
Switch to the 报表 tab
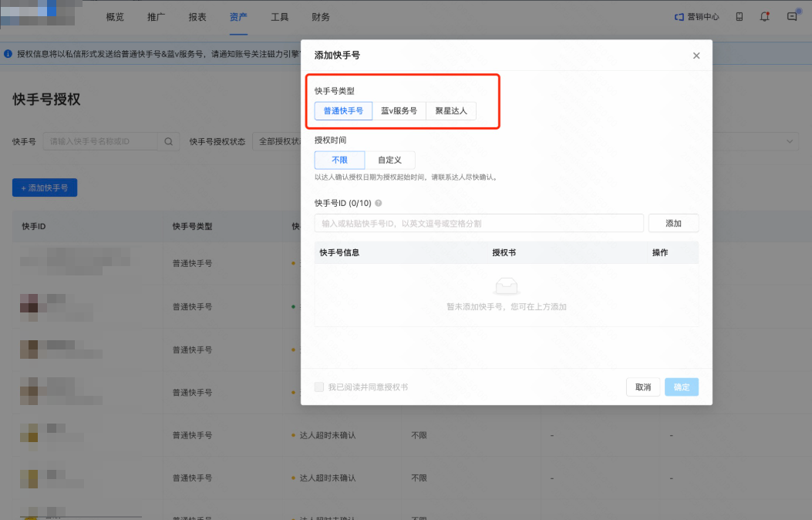click(197, 16)
